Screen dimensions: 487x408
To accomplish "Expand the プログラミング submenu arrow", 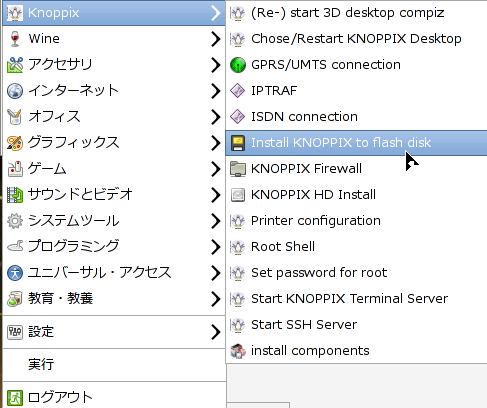I will pyautogui.click(x=216, y=247).
